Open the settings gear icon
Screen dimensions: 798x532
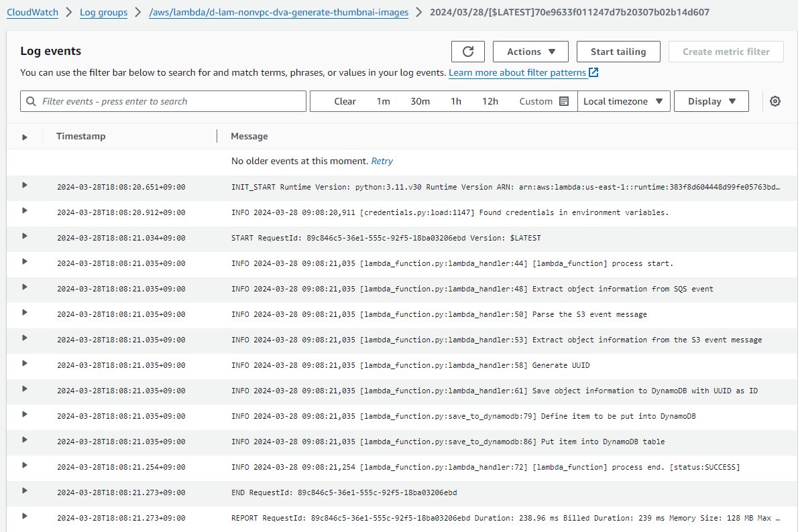(x=775, y=101)
